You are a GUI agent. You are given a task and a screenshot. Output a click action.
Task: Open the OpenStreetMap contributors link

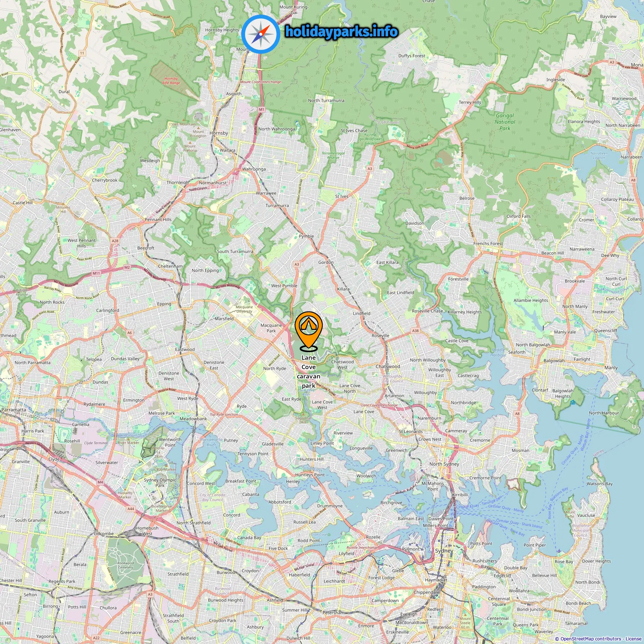point(590,639)
